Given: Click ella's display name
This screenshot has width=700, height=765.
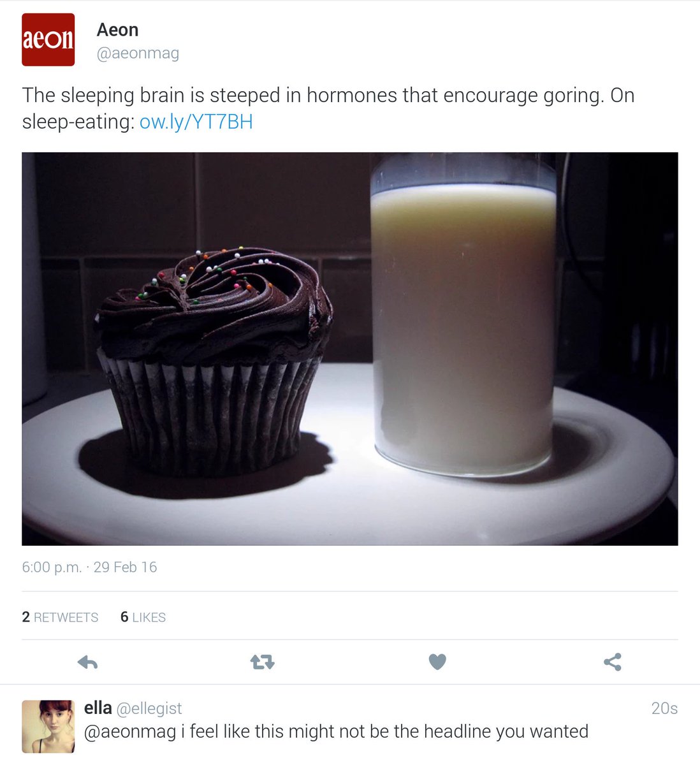Looking at the screenshot, I should tap(98, 708).
